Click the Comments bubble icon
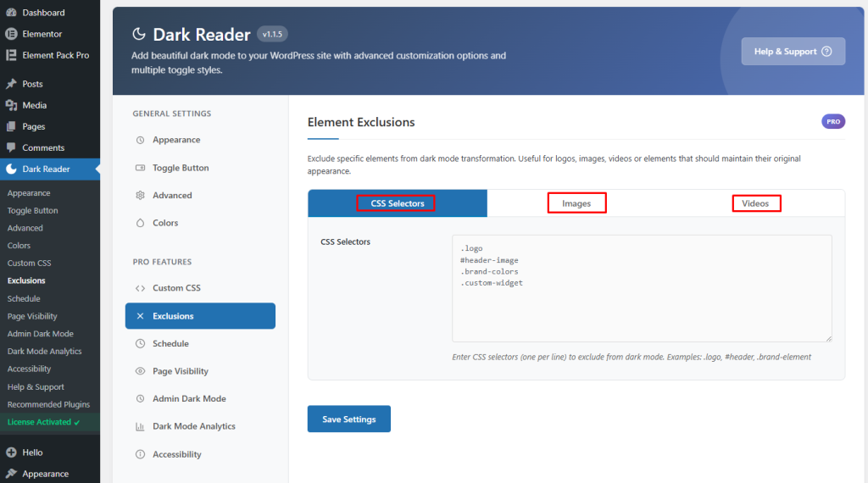The image size is (868, 483). click(x=11, y=147)
